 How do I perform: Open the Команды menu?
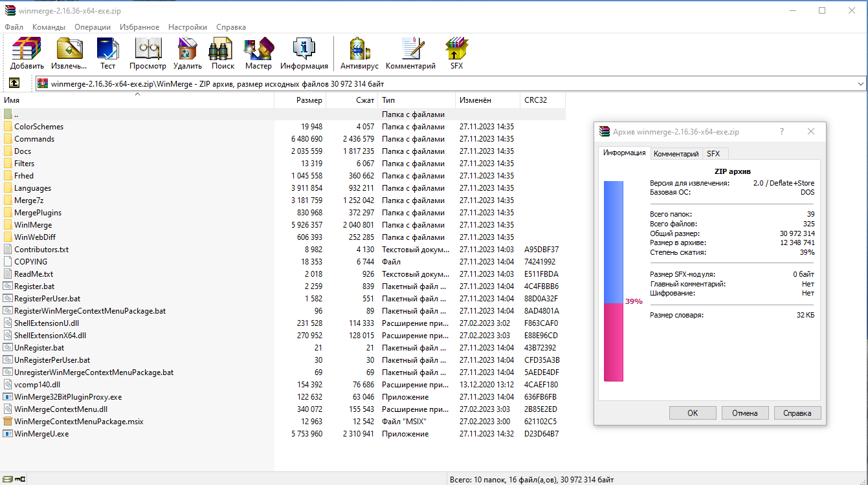pyautogui.click(x=49, y=27)
